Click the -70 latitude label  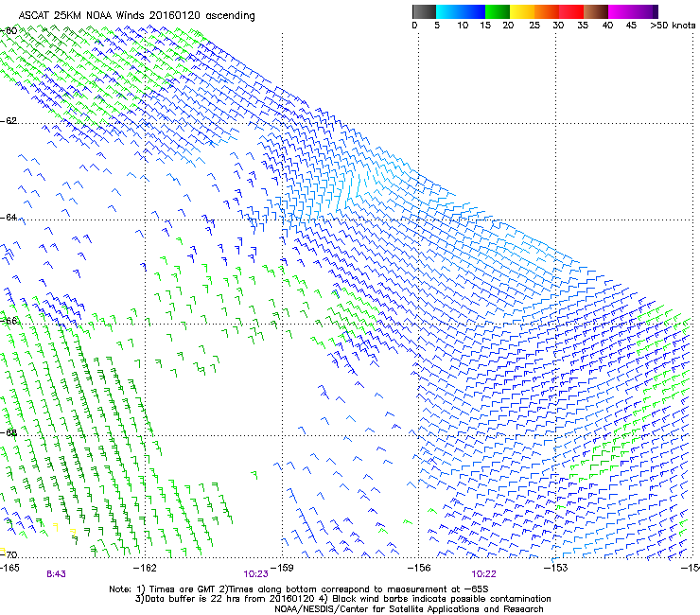(9, 554)
